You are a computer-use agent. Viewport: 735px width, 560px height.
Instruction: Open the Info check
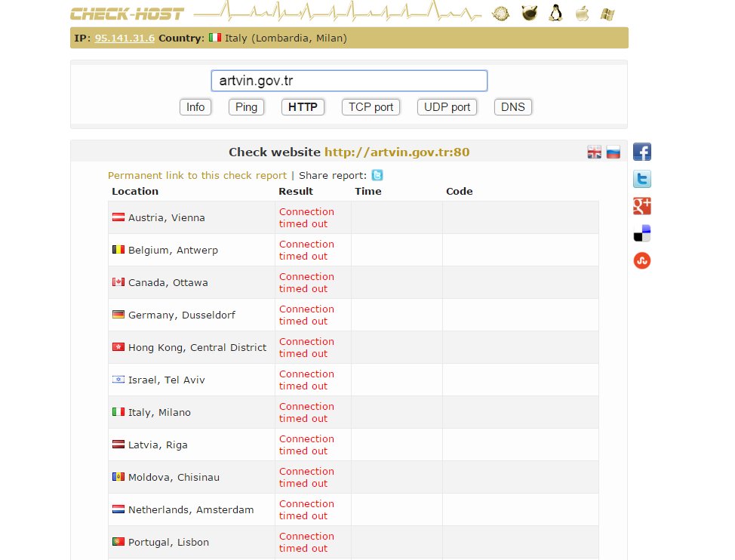click(195, 107)
